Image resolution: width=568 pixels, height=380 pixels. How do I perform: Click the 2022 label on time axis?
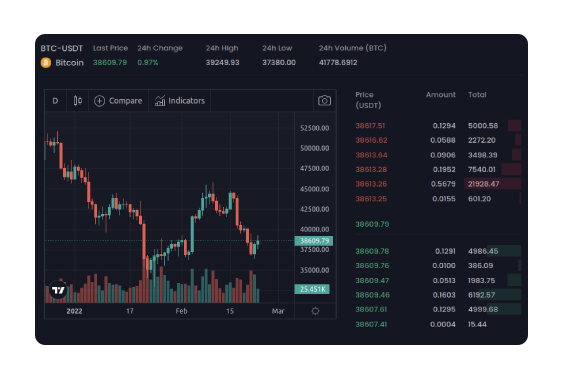(x=74, y=311)
